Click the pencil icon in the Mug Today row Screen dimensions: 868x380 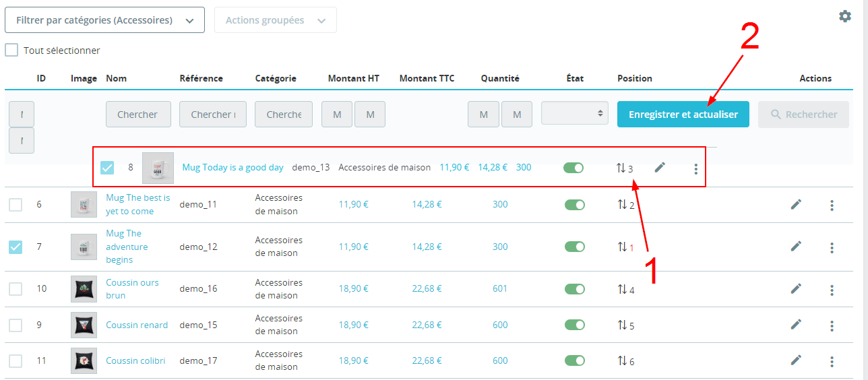(660, 167)
